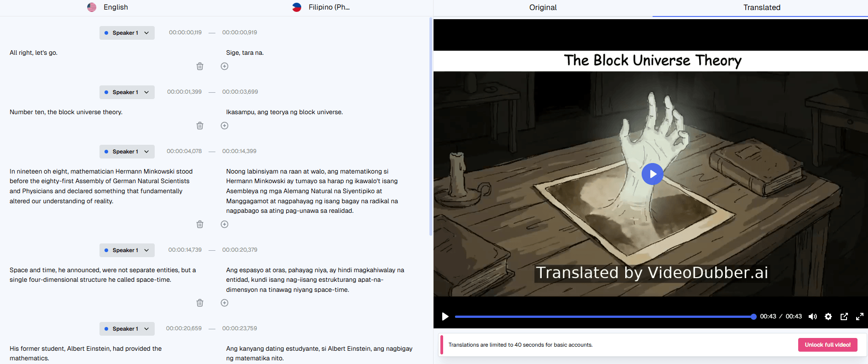Image resolution: width=868 pixels, height=364 pixels.
Task: Edit end time 00:00:20,379
Action: [240, 250]
